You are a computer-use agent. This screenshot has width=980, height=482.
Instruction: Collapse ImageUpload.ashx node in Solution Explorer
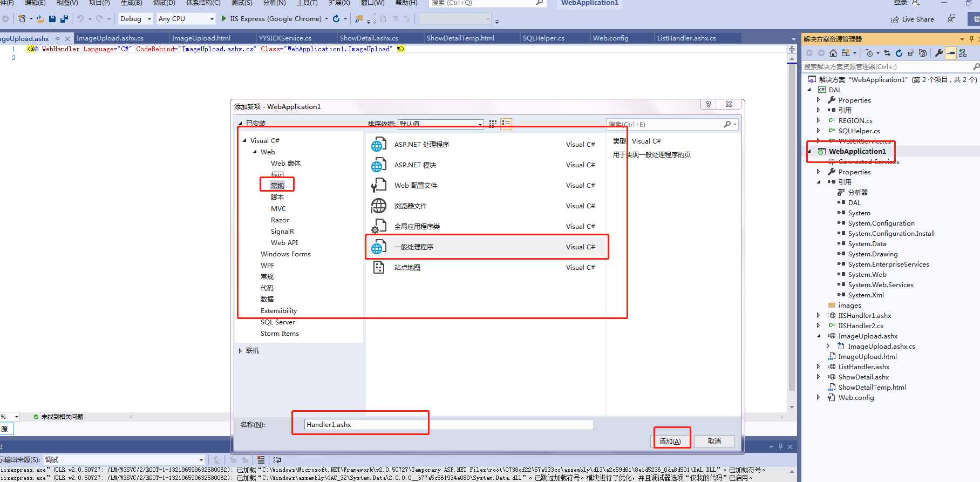click(x=819, y=336)
